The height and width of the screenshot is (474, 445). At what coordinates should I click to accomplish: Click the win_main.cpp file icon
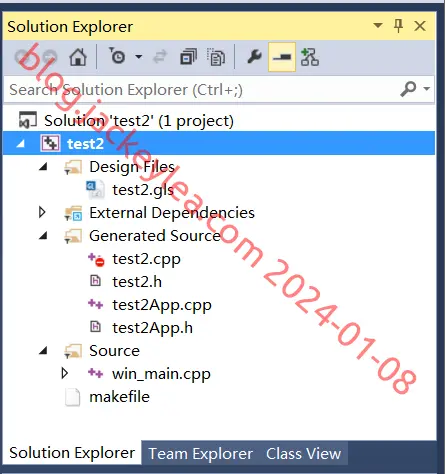click(x=95, y=373)
